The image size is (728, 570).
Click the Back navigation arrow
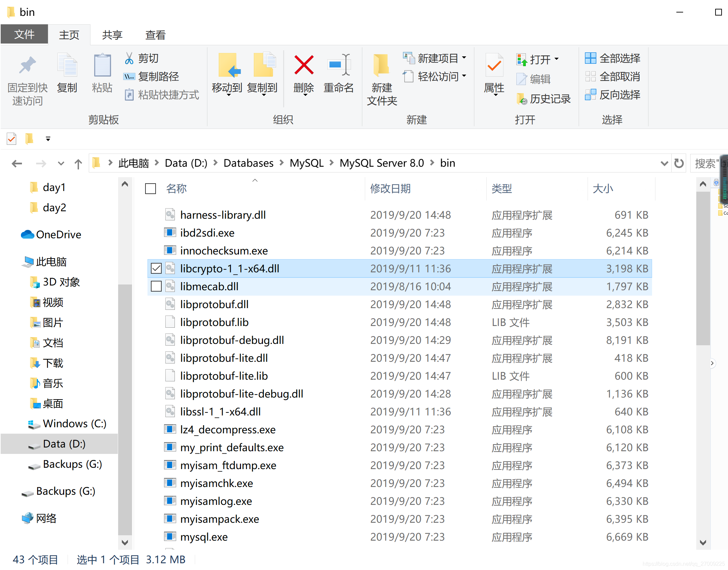[17, 164]
